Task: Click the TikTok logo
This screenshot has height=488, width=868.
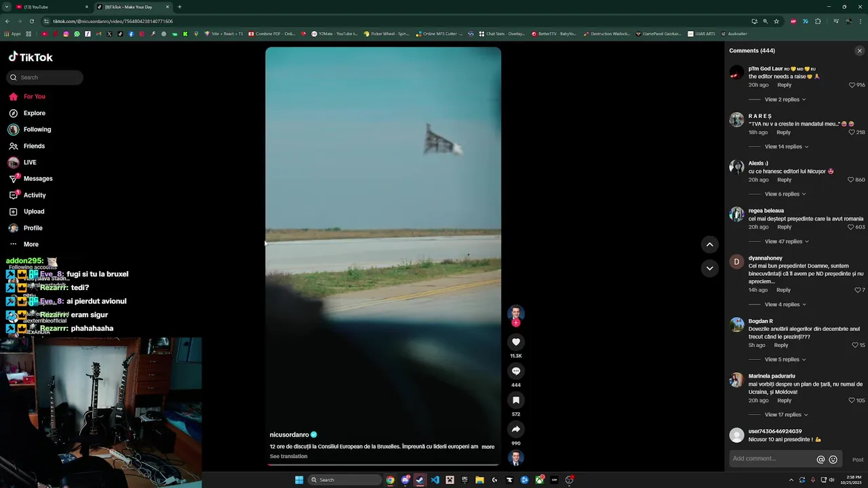Action: click(x=31, y=58)
